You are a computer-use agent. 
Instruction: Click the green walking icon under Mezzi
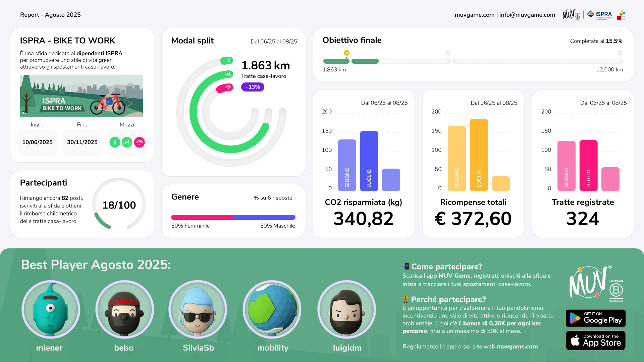(115, 142)
